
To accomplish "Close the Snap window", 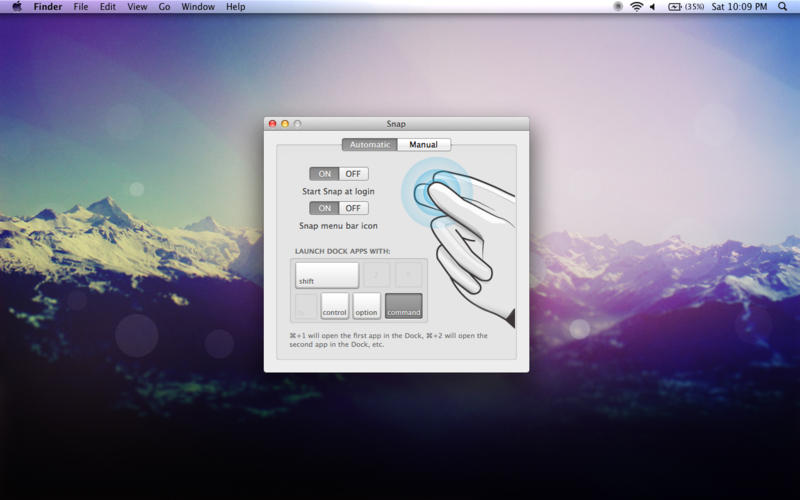I will (272, 124).
